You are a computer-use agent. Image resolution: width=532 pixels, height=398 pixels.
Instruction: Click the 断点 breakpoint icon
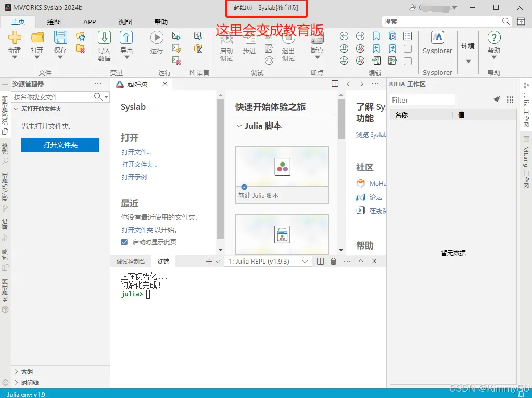317,38
